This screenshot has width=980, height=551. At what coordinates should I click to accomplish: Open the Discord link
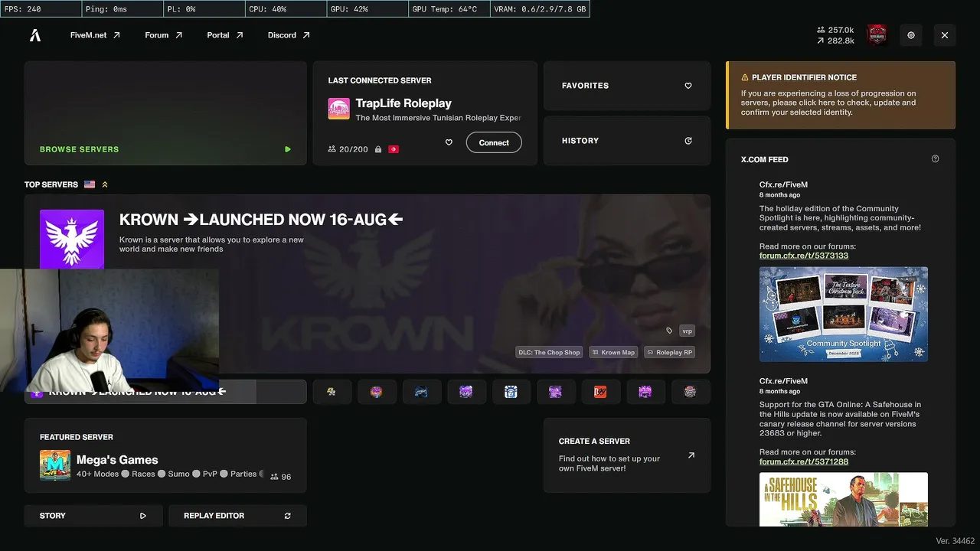(289, 35)
